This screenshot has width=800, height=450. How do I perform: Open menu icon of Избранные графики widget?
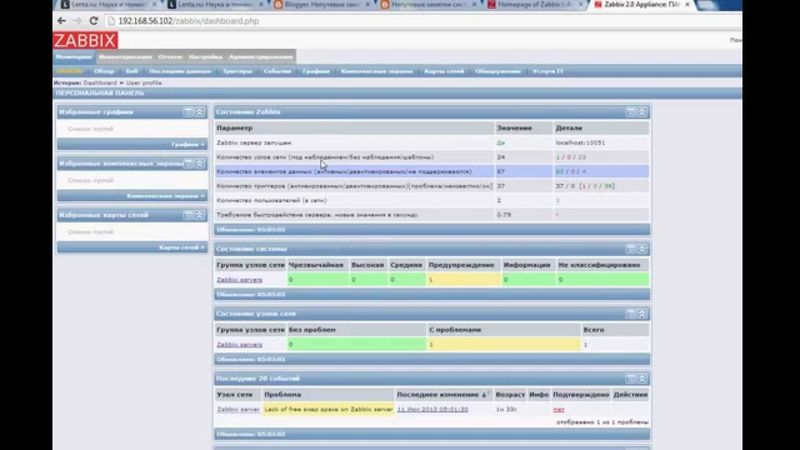pyautogui.click(x=188, y=112)
